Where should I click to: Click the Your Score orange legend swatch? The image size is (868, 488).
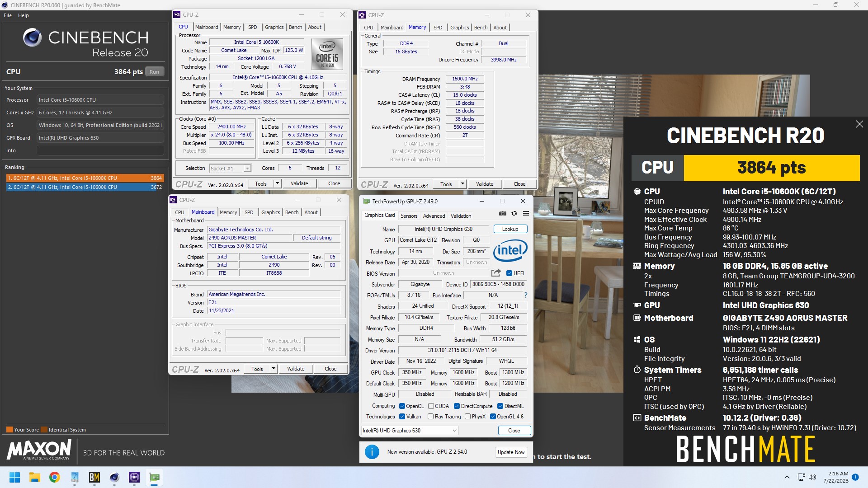9,430
